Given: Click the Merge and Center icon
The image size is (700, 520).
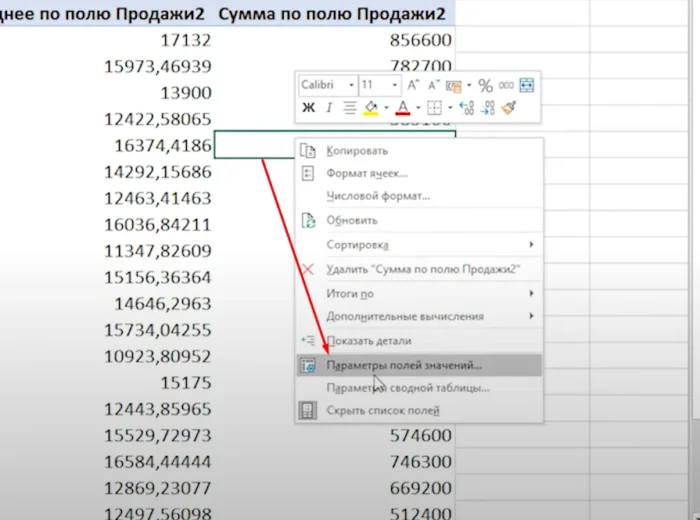Looking at the screenshot, I should [528, 86].
